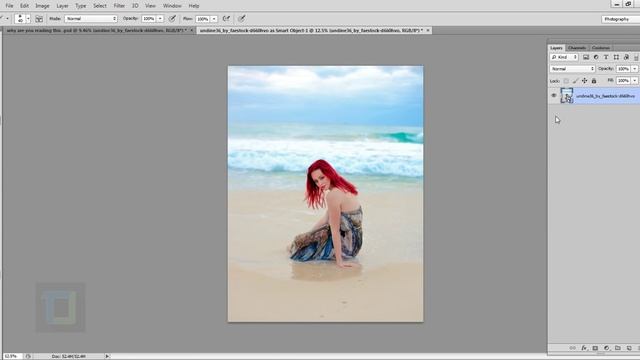The image size is (640, 360).
Task: Open the status bar info arrow
Action: [107, 356]
